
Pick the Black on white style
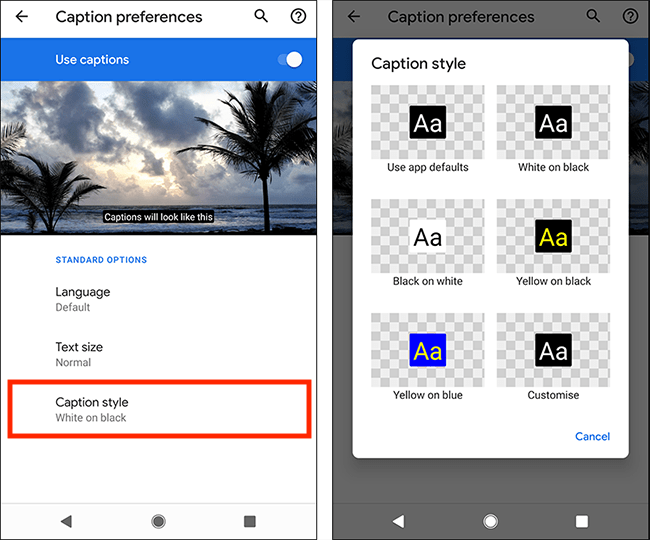pyautogui.click(x=427, y=238)
